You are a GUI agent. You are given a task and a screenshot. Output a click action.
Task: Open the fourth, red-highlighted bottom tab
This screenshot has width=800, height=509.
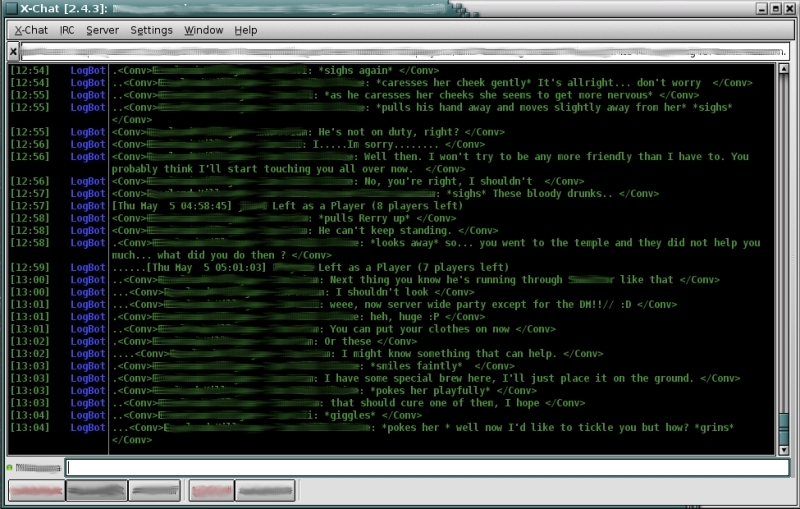click(211, 491)
